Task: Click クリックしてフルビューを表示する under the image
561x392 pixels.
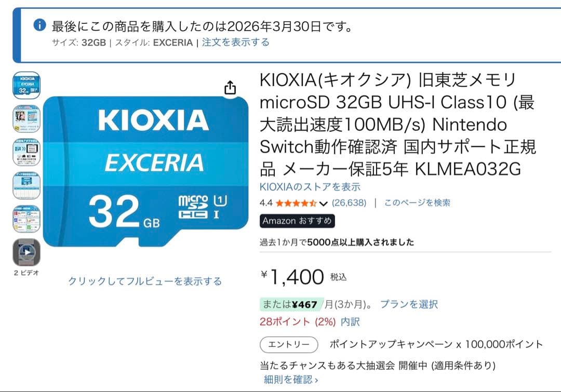Action: point(145,281)
